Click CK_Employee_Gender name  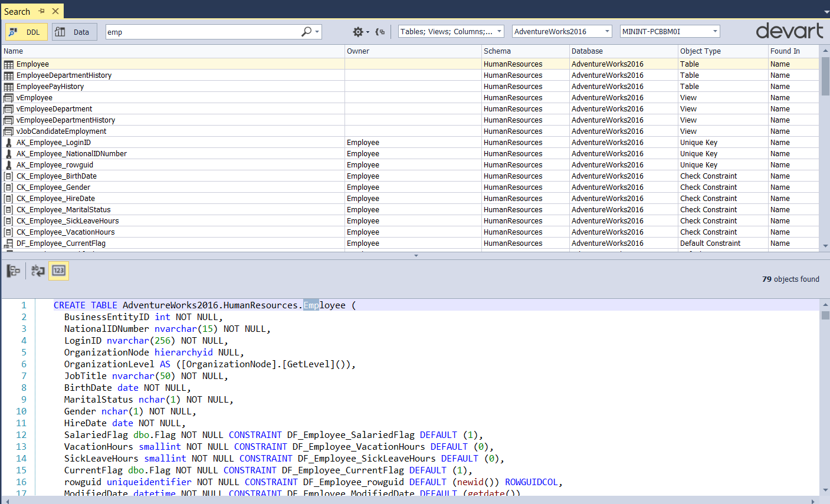click(53, 187)
